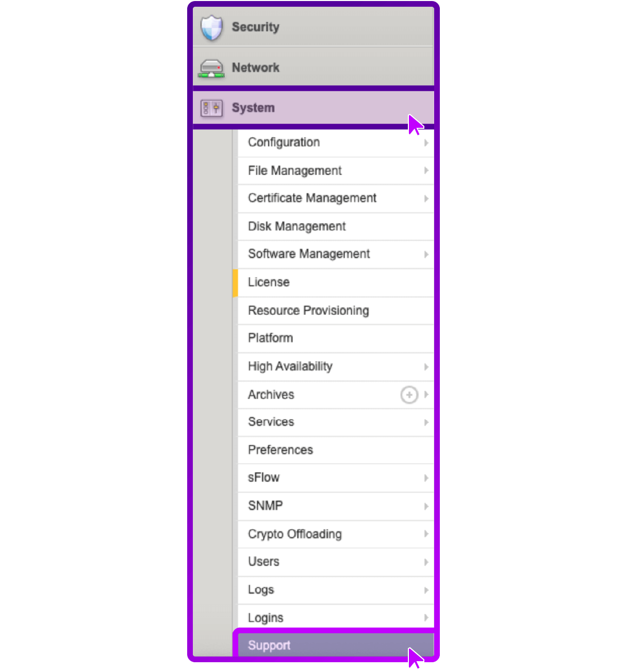Open Disk Management
Screen dimensions: 627x672
[336, 226]
